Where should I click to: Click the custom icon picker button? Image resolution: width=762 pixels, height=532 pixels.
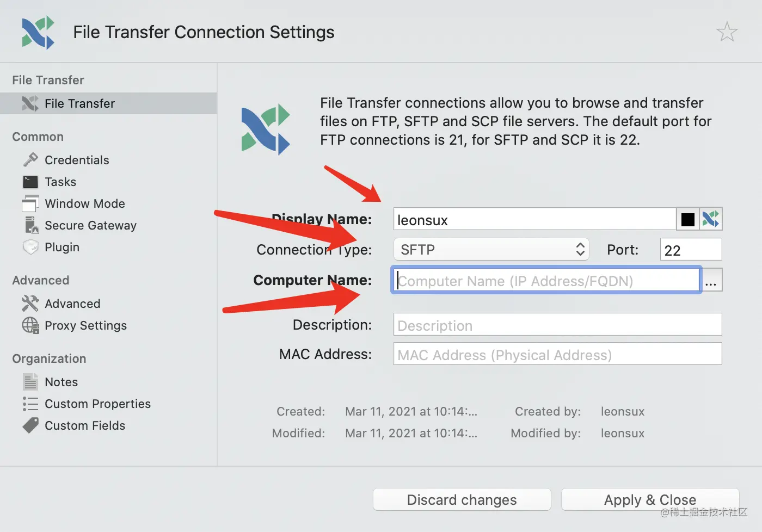pyautogui.click(x=711, y=219)
